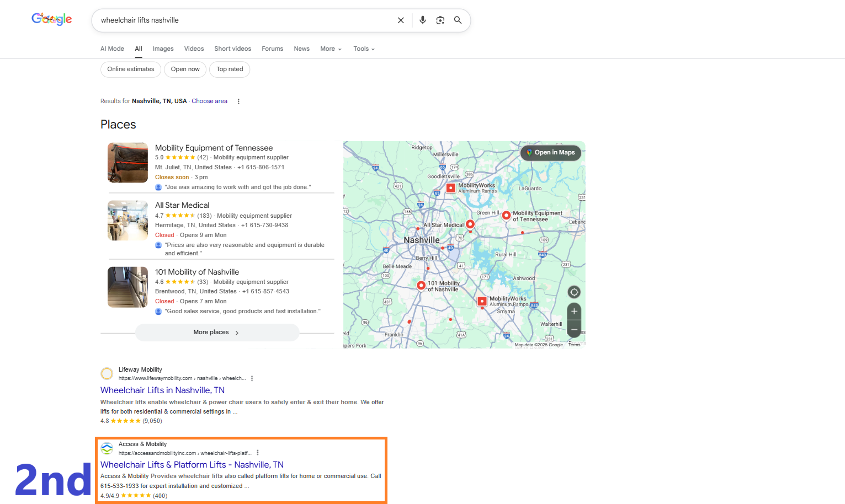Switch to AI Mode tab
Viewport: 845px width, 504px height.
pos(112,49)
